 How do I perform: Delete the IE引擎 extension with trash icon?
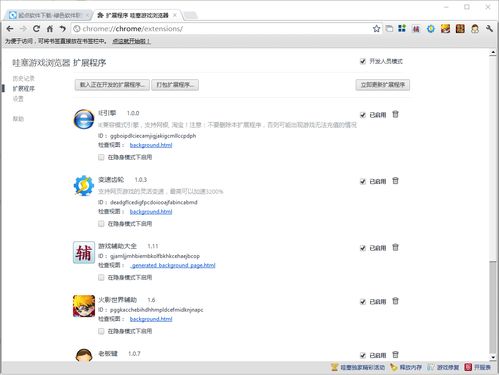pos(395,114)
